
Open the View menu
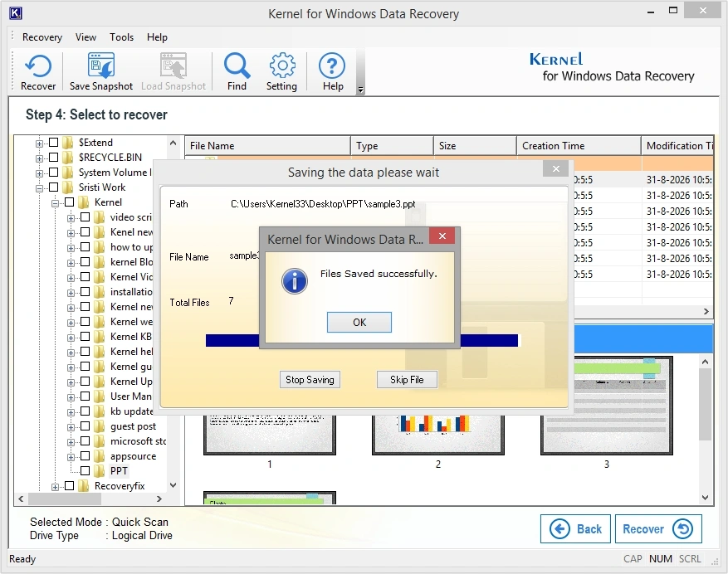[86, 37]
